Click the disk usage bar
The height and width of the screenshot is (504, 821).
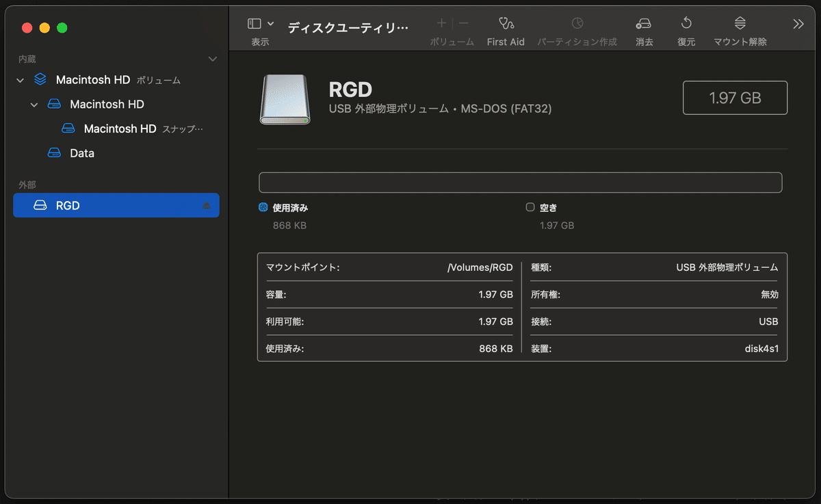(521, 183)
